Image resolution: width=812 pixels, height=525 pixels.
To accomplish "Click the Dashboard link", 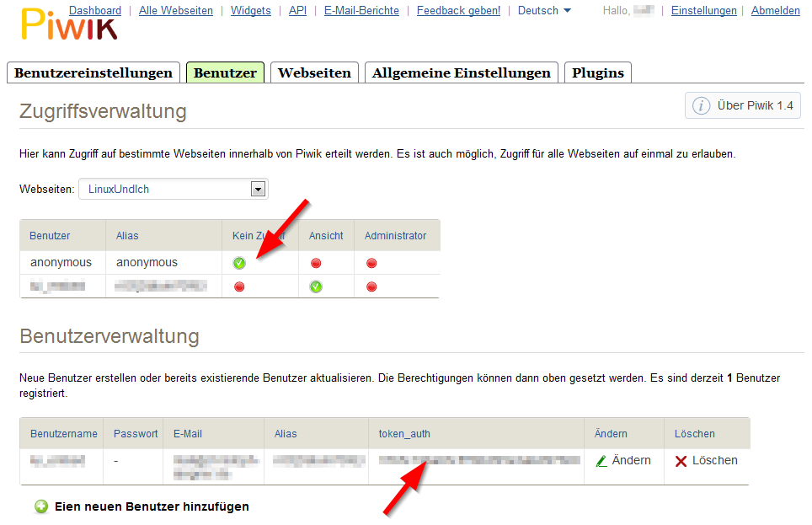I will coord(95,11).
